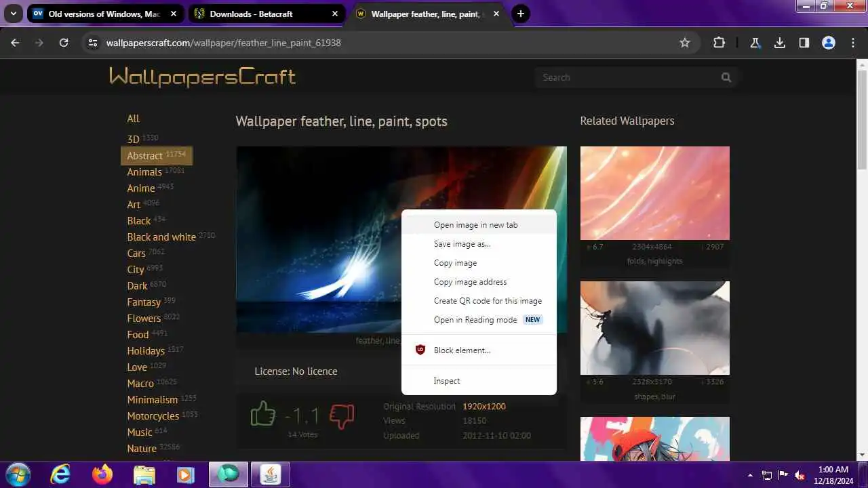
Task: Open the Cars category
Action: [x=136, y=253]
